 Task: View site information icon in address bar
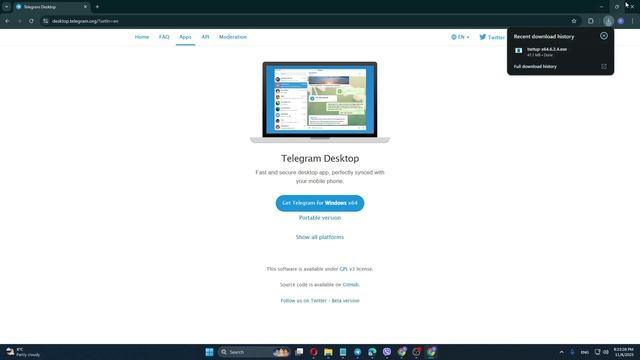point(45,21)
